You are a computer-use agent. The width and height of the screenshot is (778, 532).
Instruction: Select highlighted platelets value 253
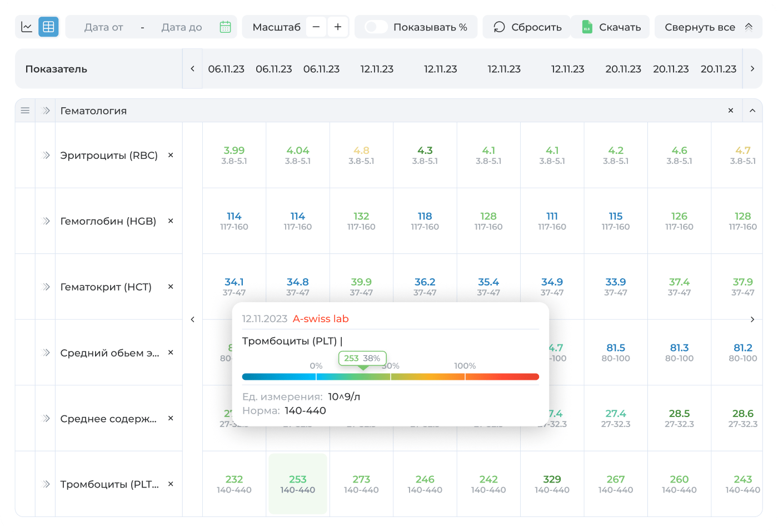[298, 484]
